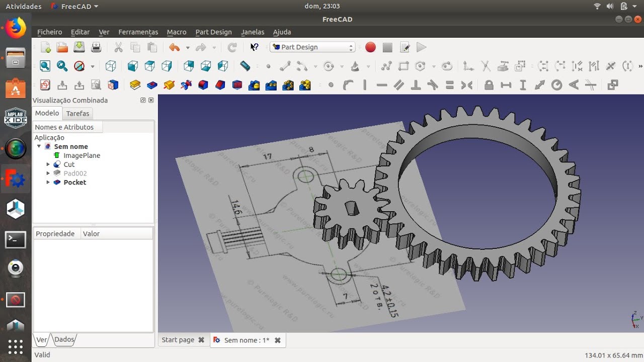Click the Print icon
Image resolution: width=644 pixels, height=362 pixels.
[x=96, y=47]
